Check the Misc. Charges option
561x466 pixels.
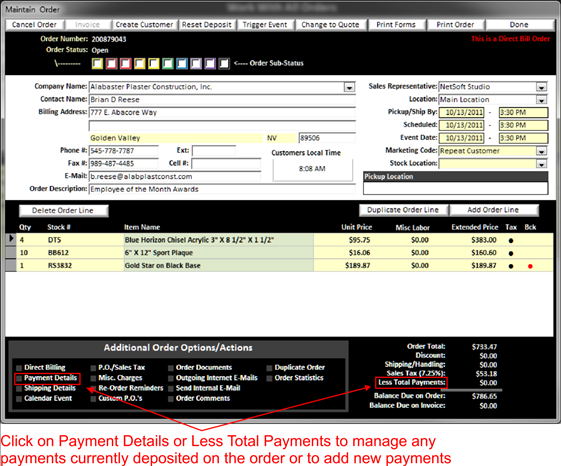tap(93, 378)
